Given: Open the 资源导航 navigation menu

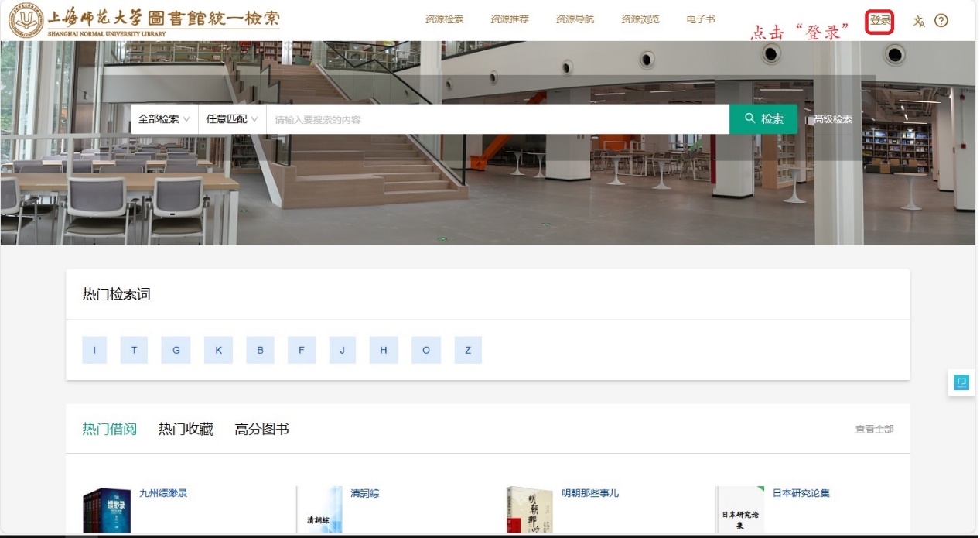Looking at the screenshot, I should 575,19.
